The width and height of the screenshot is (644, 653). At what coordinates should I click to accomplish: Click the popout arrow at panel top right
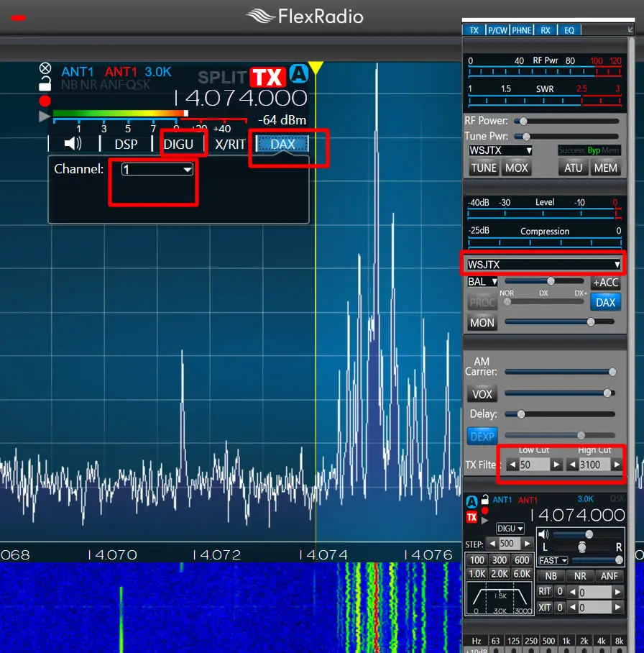click(630, 29)
